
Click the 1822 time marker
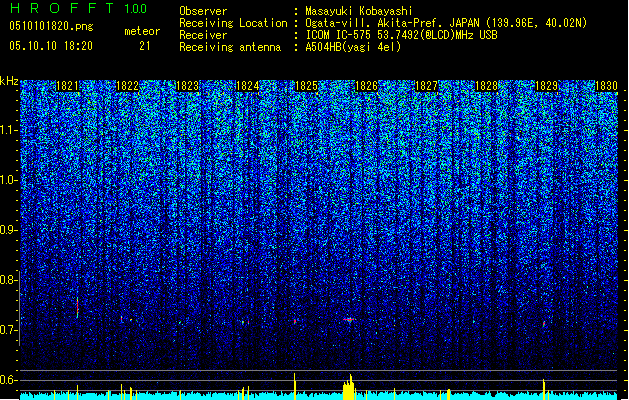127,86
